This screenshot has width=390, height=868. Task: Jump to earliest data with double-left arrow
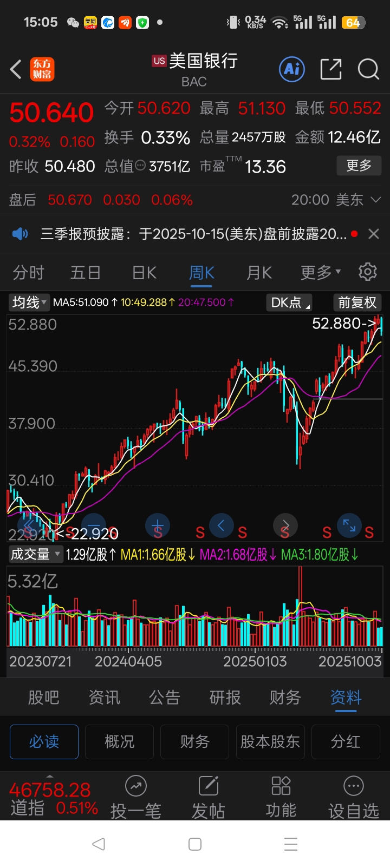pyautogui.click(x=30, y=525)
